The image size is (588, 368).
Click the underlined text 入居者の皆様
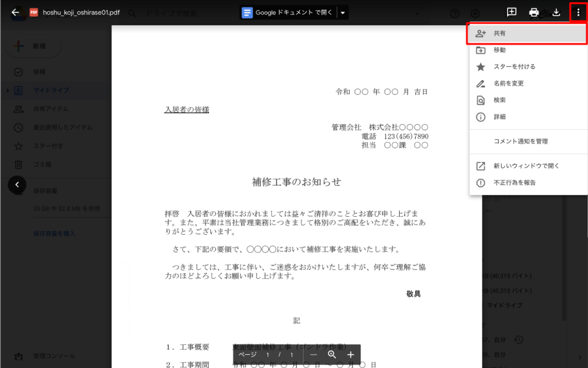(x=187, y=110)
